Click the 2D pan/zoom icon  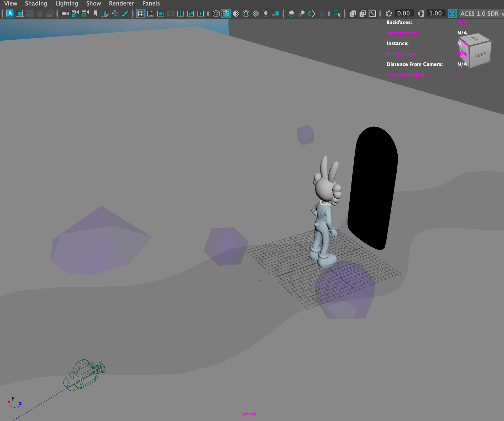tap(115, 14)
